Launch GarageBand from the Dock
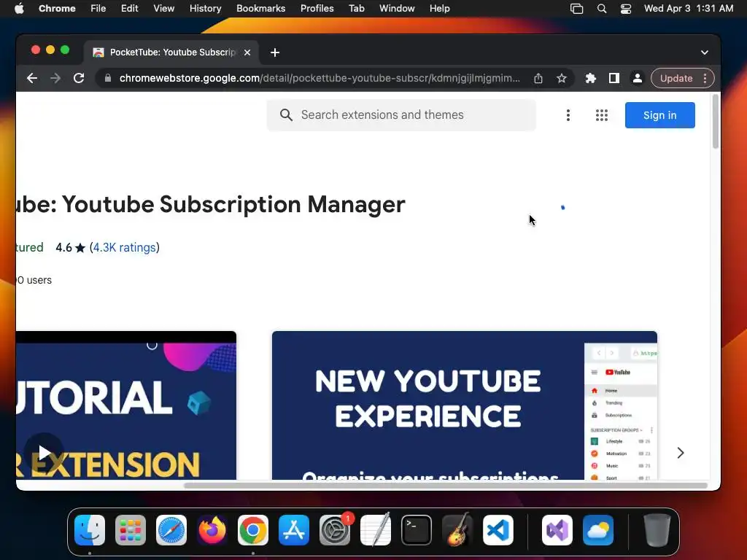 click(x=457, y=530)
